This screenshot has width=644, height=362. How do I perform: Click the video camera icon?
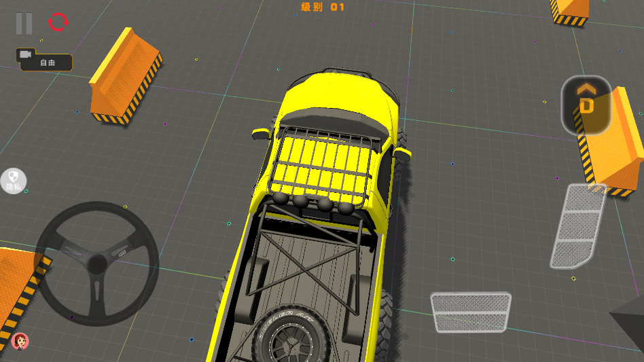[26, 54]
